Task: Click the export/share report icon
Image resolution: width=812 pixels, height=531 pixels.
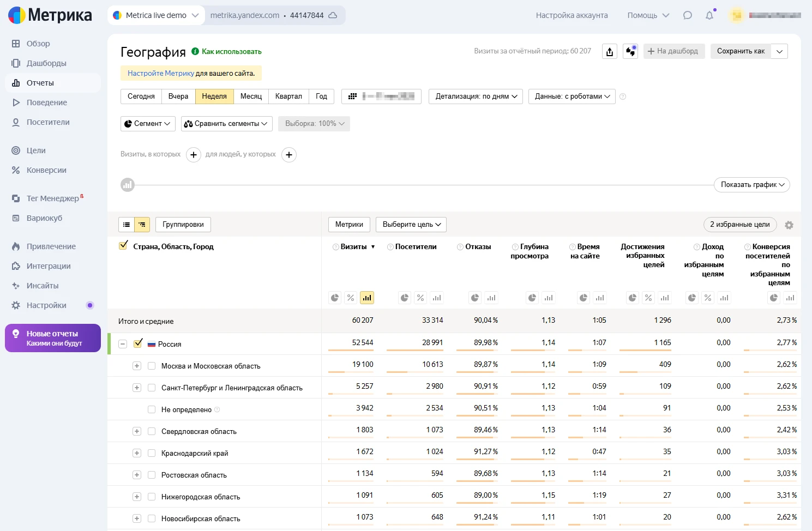Action: click(609, 51)
